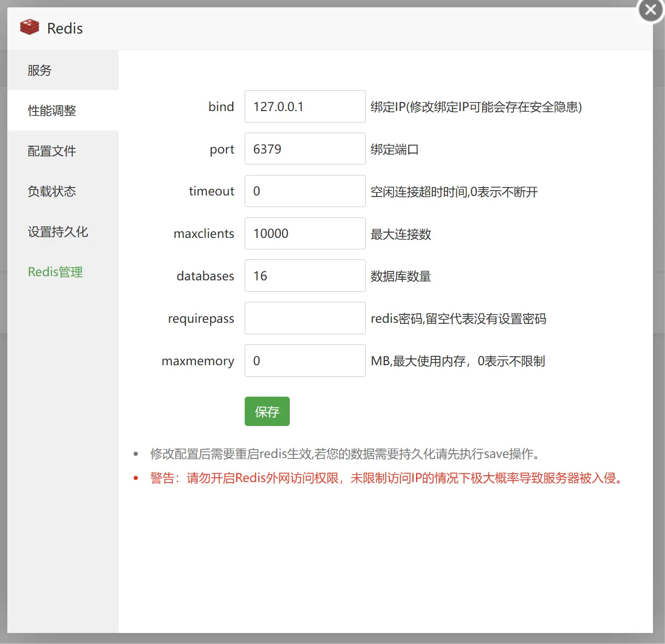The width and height of the screenshot is (665, 644).
Task: Click the port label text
Action: 222,149
